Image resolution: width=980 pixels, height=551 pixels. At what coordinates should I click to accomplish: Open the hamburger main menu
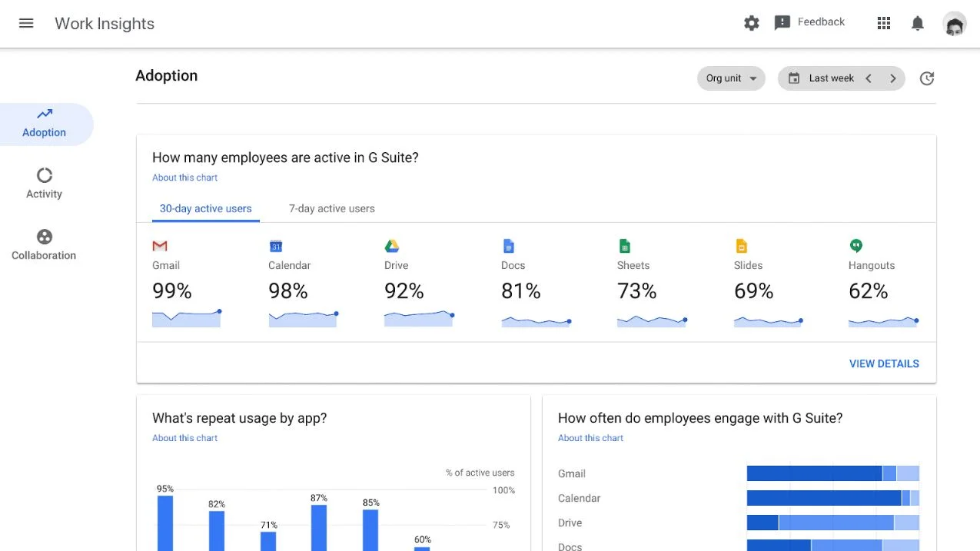coord(26,23)
